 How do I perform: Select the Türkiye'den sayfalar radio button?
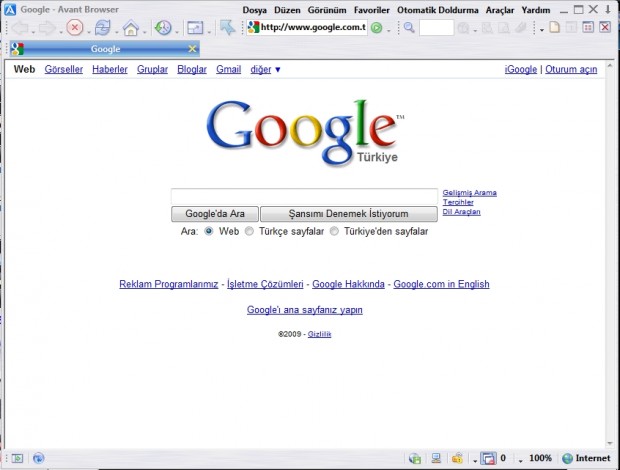[x=334, y=231]
